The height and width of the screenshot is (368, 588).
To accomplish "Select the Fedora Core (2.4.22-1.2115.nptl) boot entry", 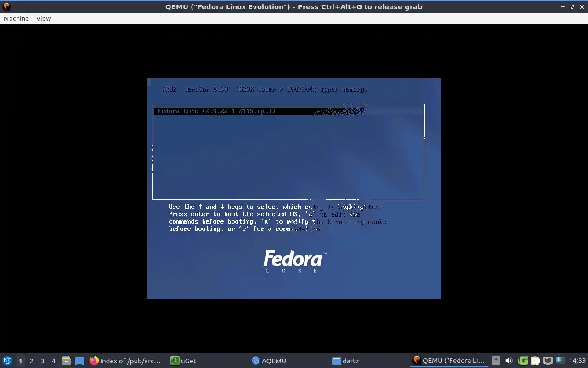I will point(289,111).
